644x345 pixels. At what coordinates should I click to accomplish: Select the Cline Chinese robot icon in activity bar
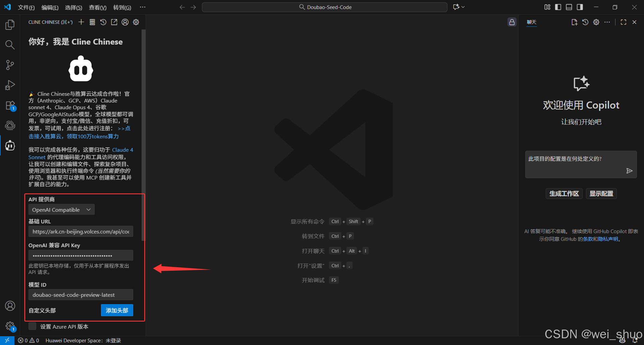(10, 145)
